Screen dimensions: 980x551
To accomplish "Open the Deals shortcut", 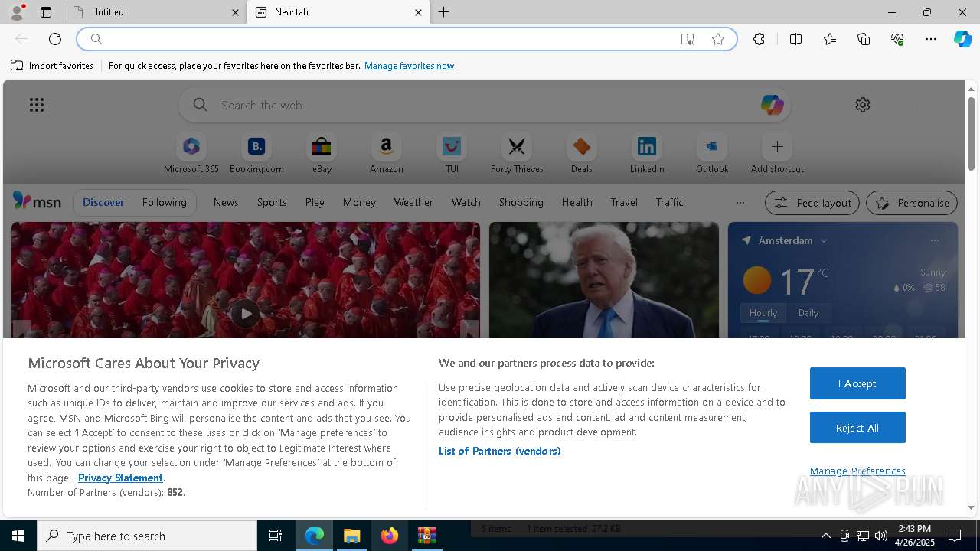I will (x=582, y=154).
